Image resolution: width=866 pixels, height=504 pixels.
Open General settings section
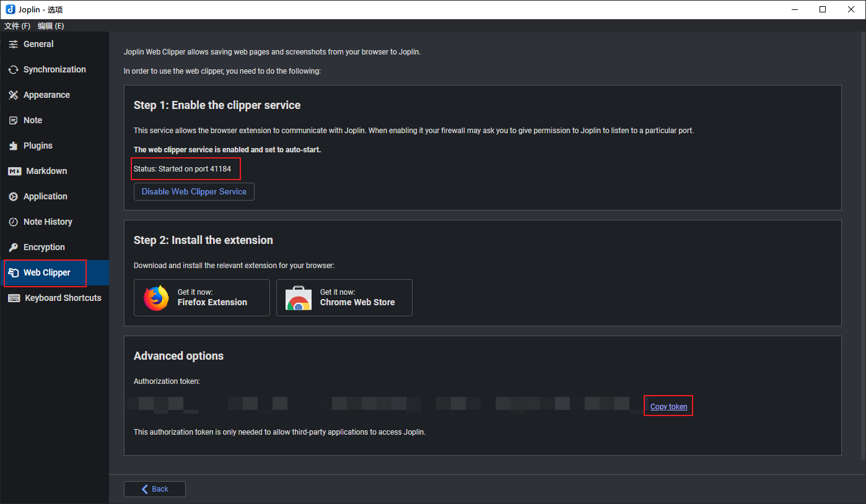55,45
